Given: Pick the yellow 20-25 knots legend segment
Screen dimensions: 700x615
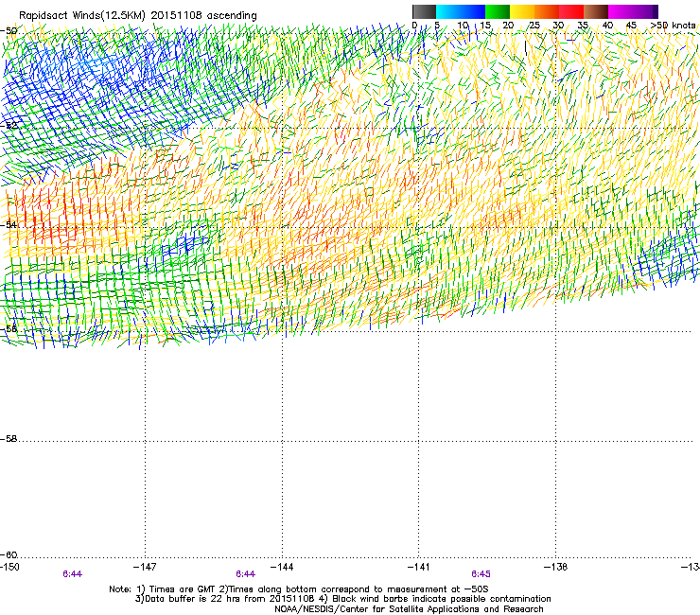Looking at the screenshot, I should 522,11.
